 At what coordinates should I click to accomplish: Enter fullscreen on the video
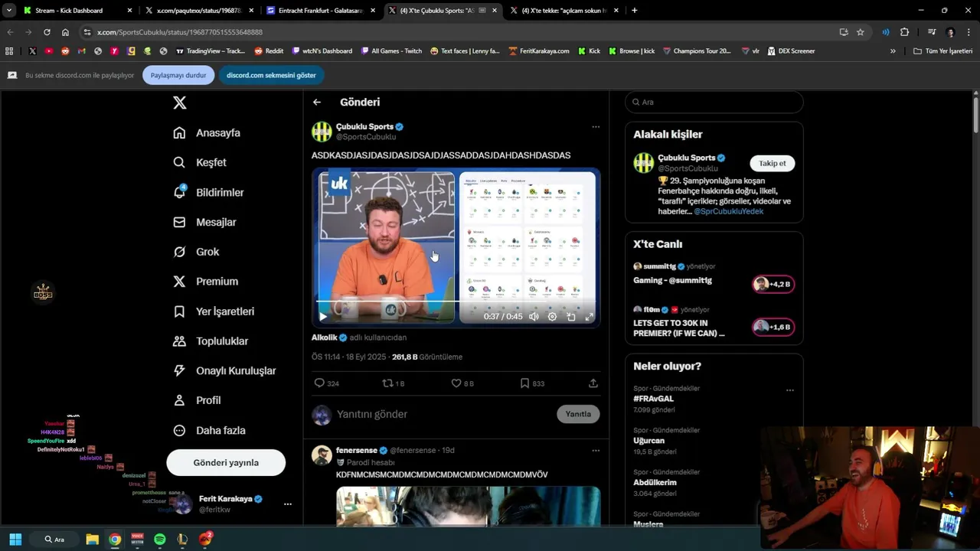[589, 316]
